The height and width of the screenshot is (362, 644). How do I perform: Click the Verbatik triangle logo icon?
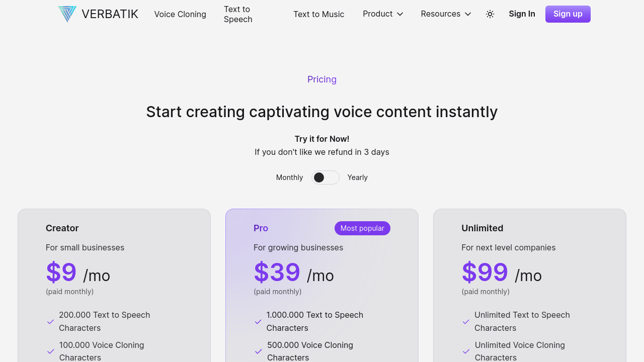(67, 14)
